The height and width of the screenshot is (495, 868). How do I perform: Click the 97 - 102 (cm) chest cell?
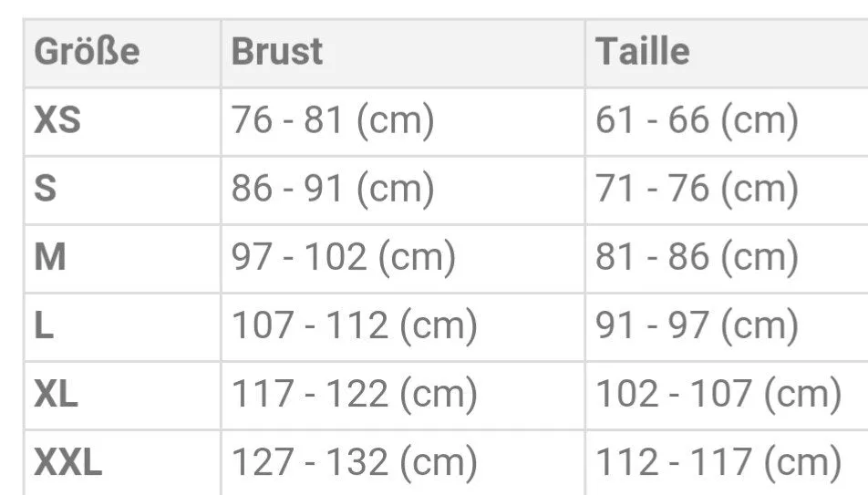click(x=403, y=259)
